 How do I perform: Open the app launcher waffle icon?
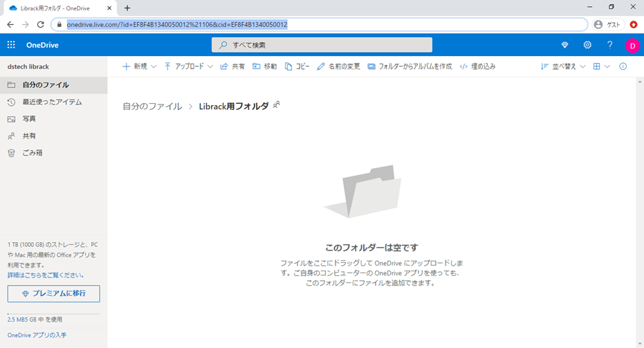pyautogui.click(x=11, y=45)
